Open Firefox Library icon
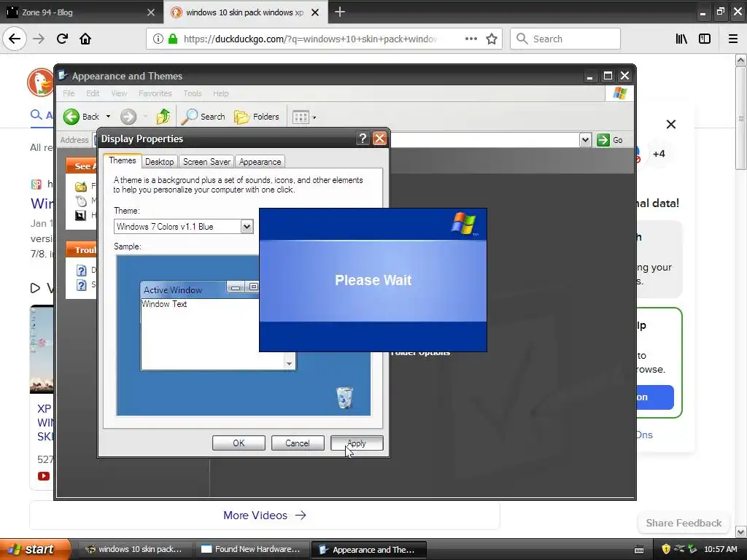Screen dimensions: 747x560 (x=681, y=39)
